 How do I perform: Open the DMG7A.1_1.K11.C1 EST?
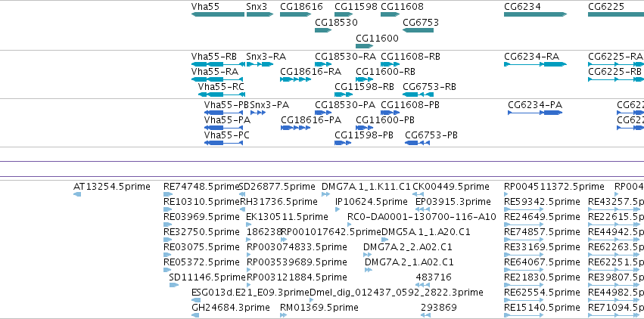[325, 194]
